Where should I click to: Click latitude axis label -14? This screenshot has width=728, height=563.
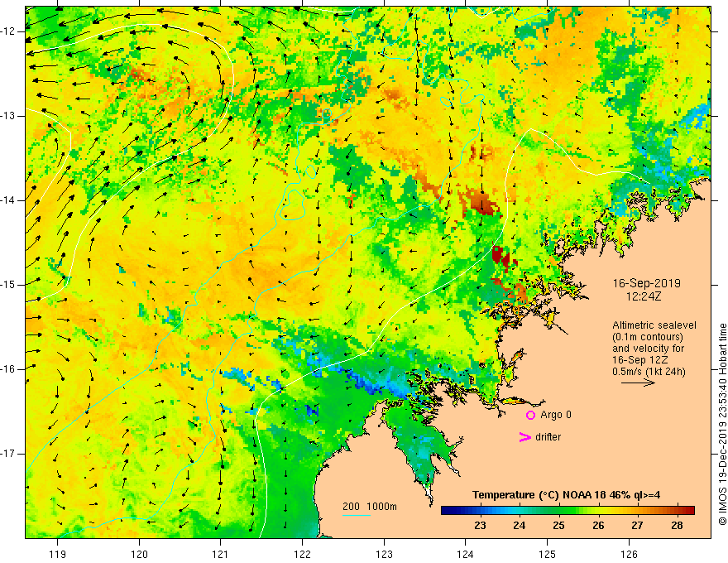coord(9,200)
